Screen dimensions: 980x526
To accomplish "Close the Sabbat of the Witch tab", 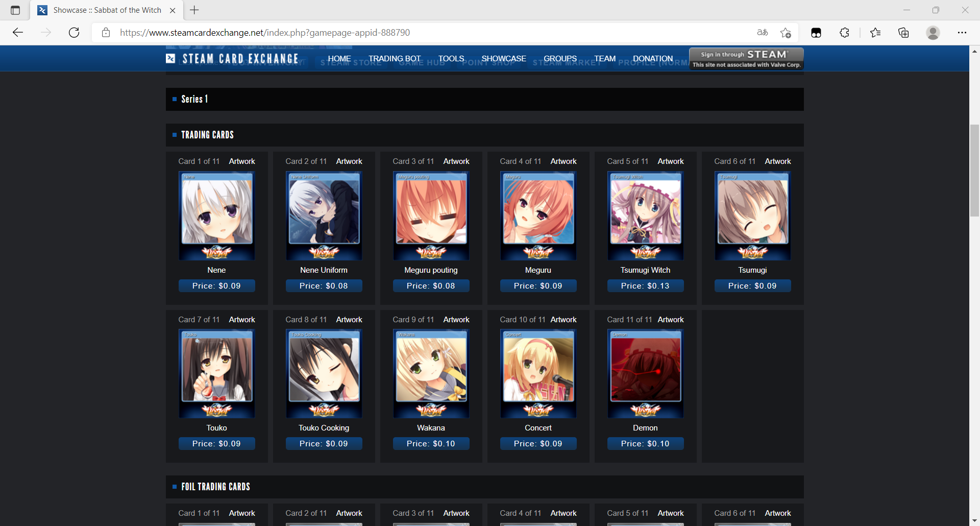I will click(173, 10).
